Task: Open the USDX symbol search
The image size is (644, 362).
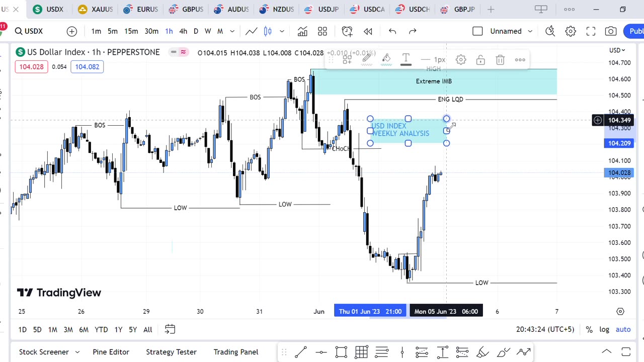Action: point(29,31)
